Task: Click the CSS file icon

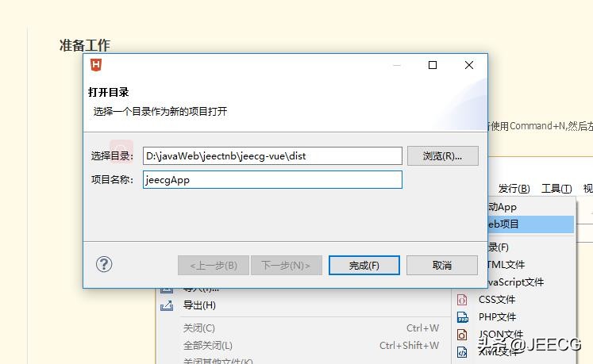Action: pos(462,300)
